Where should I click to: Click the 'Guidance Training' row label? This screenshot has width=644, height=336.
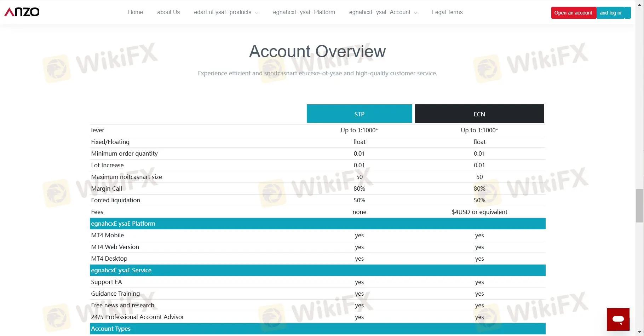coord(115,294)
